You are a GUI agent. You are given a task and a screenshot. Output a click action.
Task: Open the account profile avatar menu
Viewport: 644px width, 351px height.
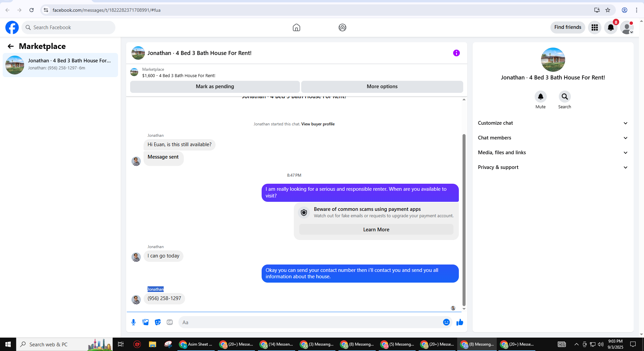[x=627, y=27]
